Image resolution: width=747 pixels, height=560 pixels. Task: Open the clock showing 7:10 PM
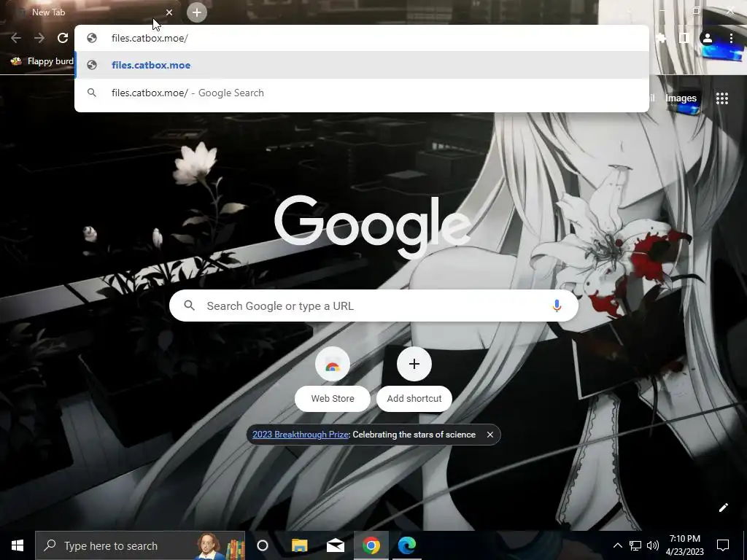pos(684,545)
